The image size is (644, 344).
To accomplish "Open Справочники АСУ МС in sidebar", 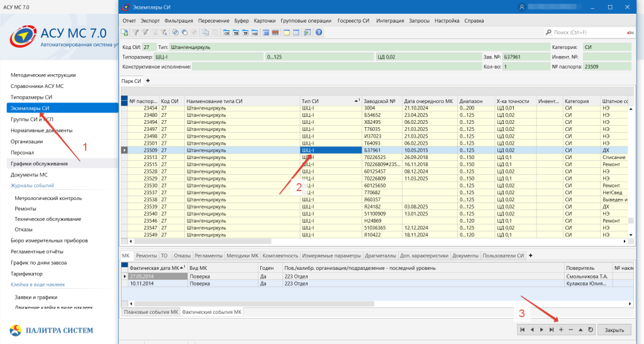I will click(37, 86).
